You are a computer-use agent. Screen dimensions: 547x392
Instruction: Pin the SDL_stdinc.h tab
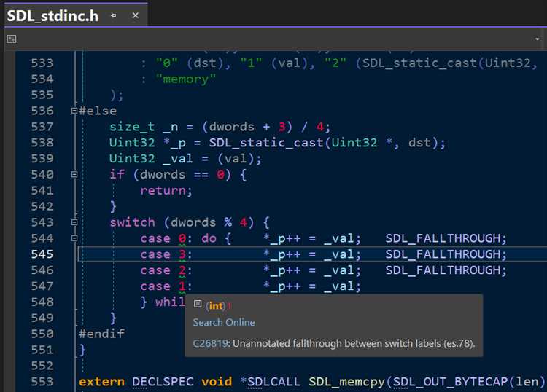tap(113, 16)
